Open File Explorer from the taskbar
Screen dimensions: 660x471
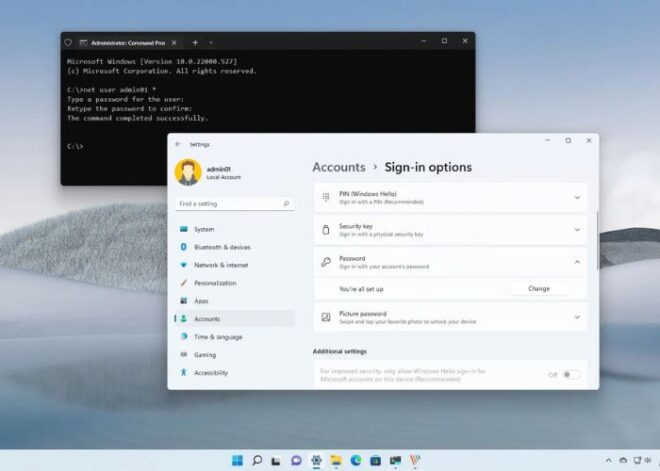[336, 460]
